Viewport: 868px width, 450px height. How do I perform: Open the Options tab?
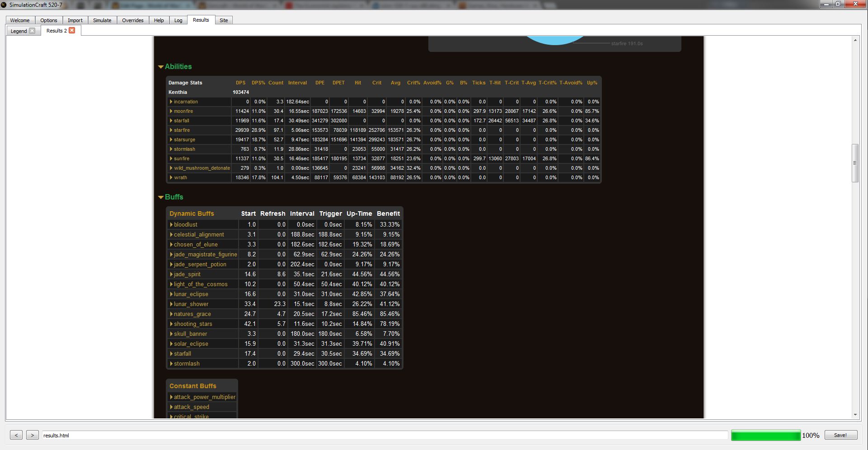(49, 20)
